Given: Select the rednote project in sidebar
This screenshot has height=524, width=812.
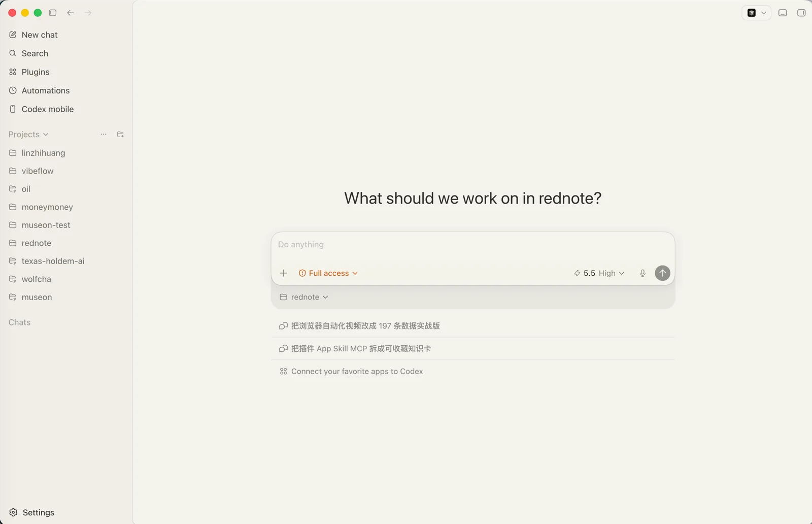Looking at the screenshot, I should point(65,243).
